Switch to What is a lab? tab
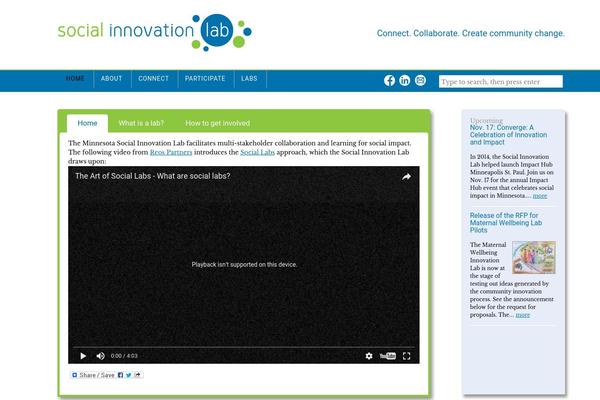This screenshot has height=400, width=600. [x=141, y=123]
